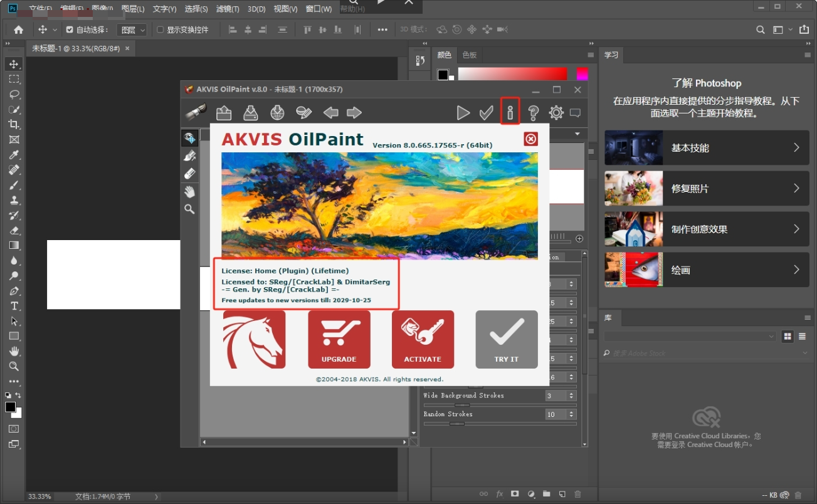Select the Horizontal Type tool
Screen dimensions: 817x504
(14, 306)
